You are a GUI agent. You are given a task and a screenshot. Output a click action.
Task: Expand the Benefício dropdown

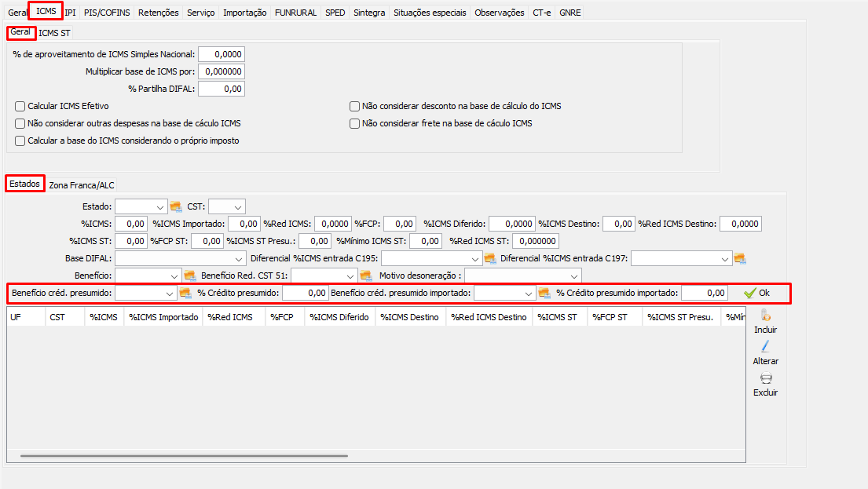[x=148, y=276]
